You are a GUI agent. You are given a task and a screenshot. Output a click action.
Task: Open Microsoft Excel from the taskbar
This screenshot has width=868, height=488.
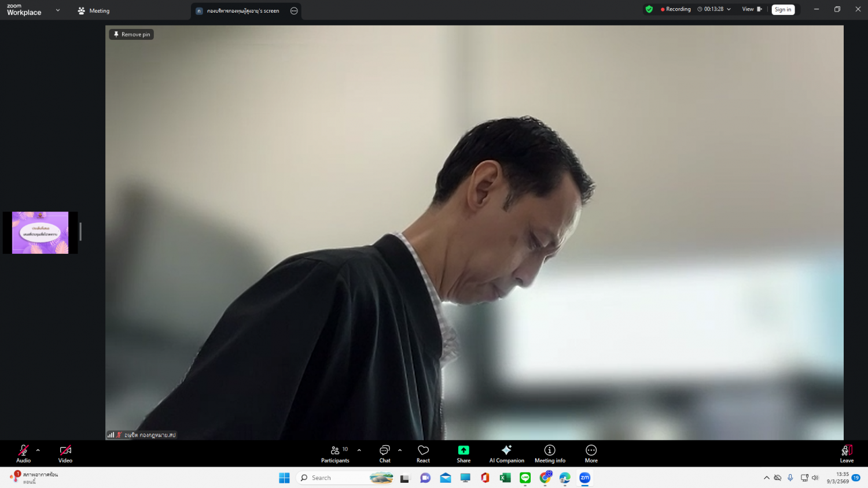tap(505, 478)
